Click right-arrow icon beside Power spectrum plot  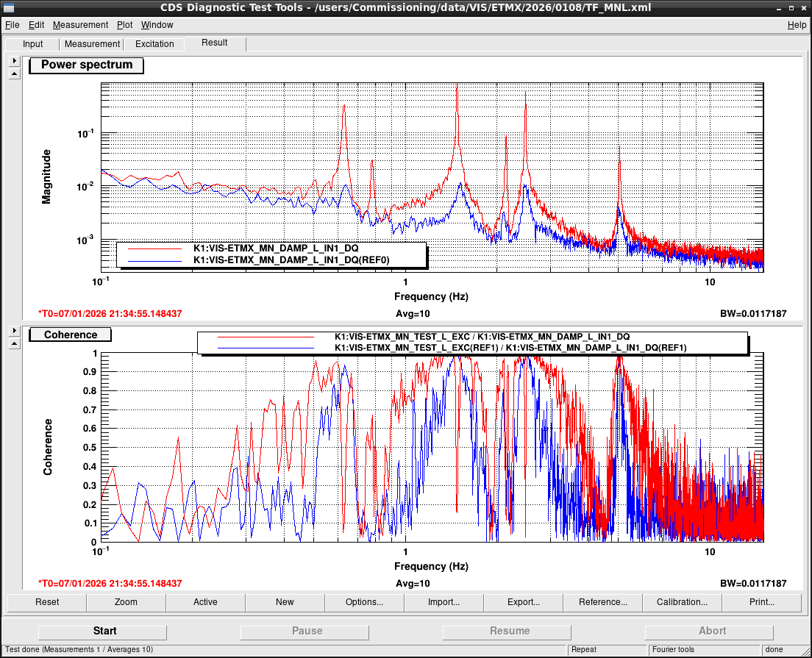tap(15, 60)
